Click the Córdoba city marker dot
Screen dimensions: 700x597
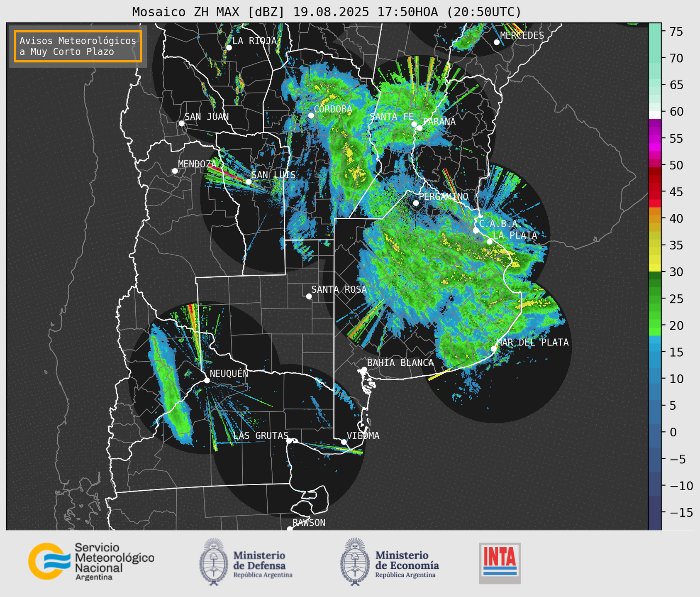(311, 115)
